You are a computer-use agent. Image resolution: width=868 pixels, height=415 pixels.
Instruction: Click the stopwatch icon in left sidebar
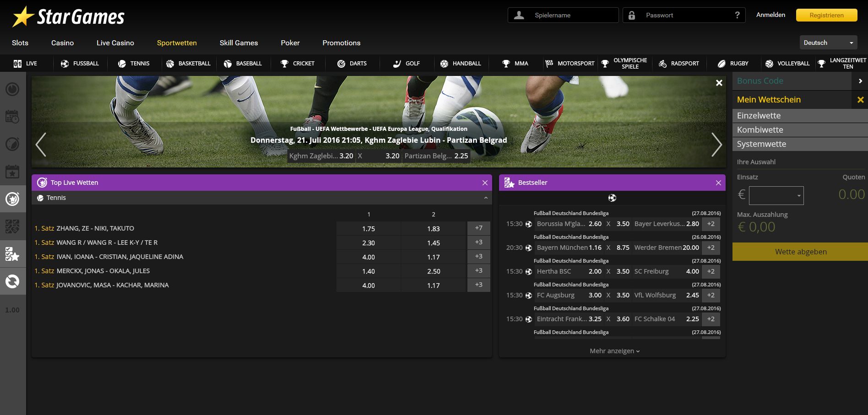(x=12, y=89)
